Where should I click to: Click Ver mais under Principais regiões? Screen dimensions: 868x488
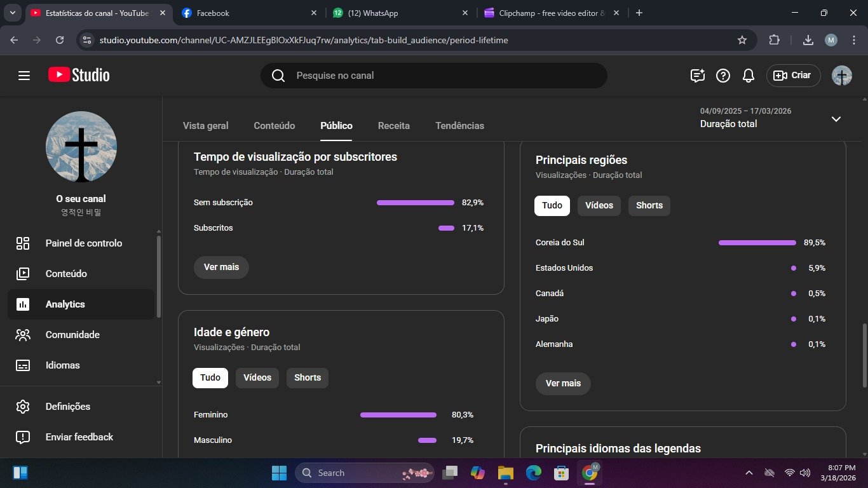563,383
